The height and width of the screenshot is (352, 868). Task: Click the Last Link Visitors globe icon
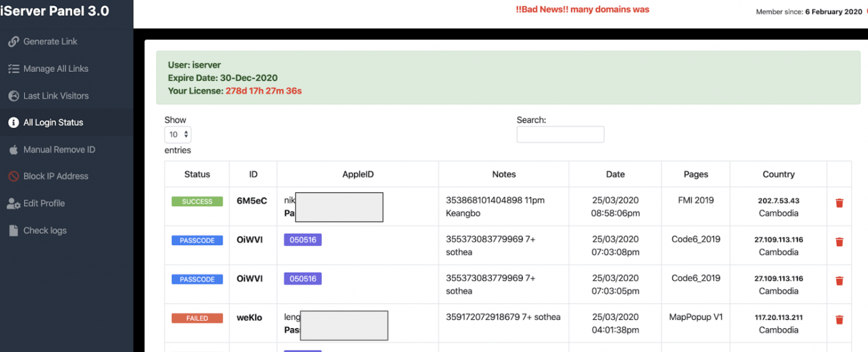click(13, 96)
